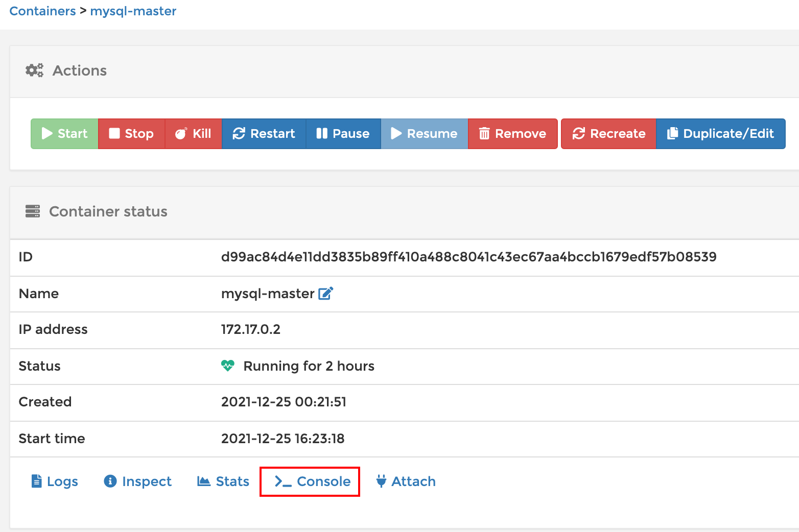Screen dimensions: 799x532
Task: Restart the running container
Action: pos(264,133)
